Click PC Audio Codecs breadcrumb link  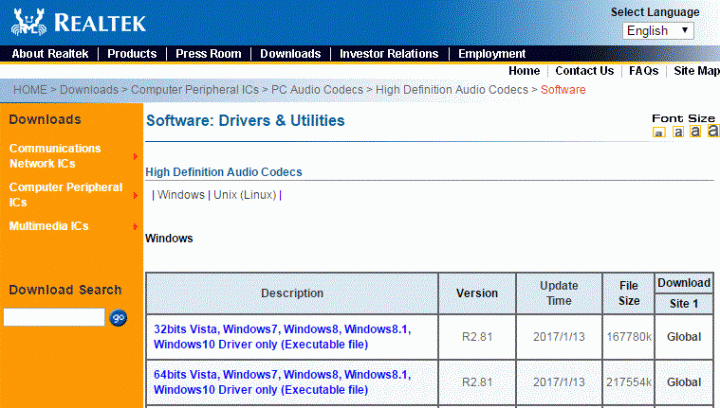pyautogui.click(x=317, y=89)
